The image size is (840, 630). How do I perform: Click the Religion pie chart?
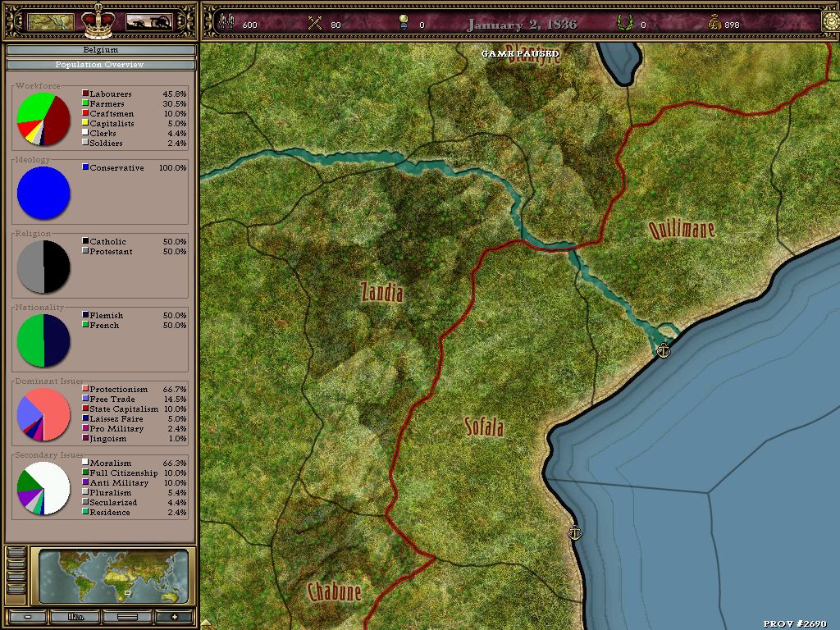pos(43,267)
